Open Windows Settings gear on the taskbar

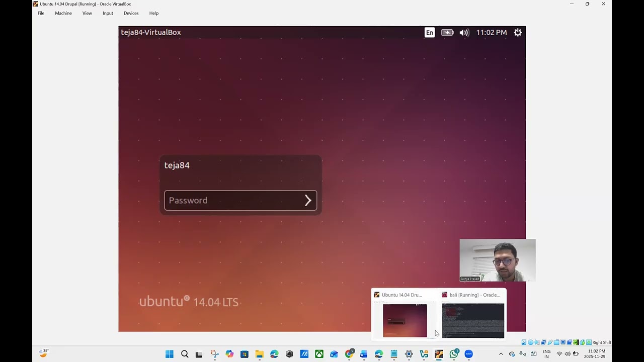pos(409,354)
